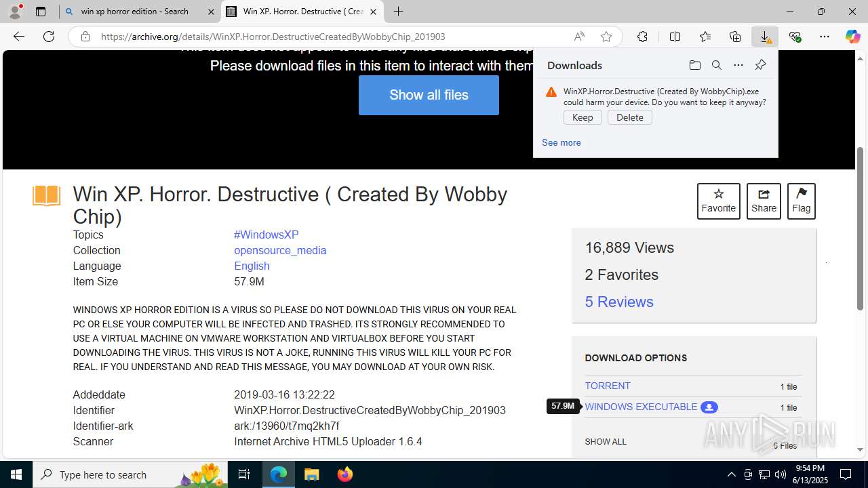
Task: Click the scrollbar down arrow
Action: pos(861,449)
